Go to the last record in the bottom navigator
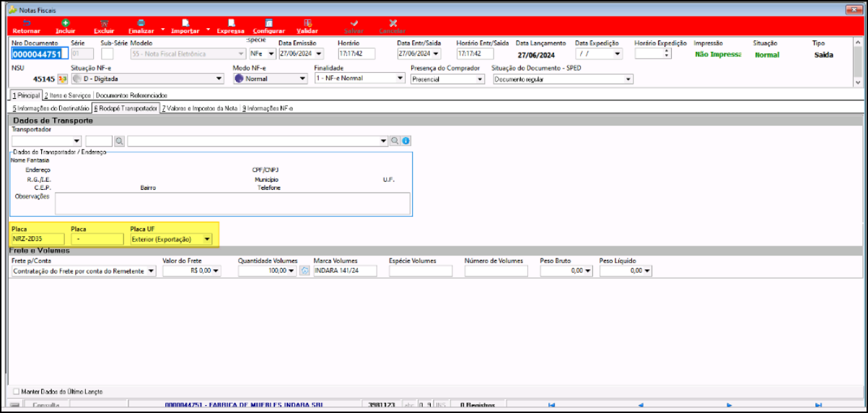The image size is (868, 413). [818, 406]
